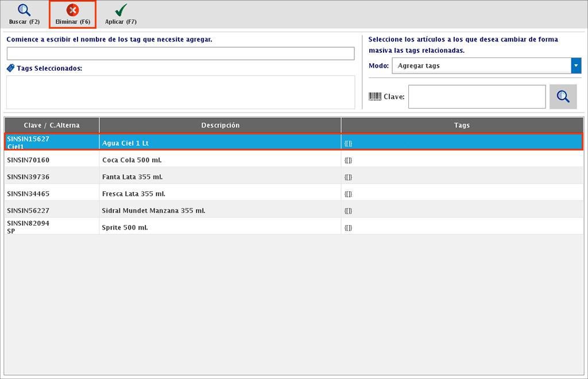This screenshot has width=588, height=379.
Task: Click the Clave / C.Alterna column header
Action: coord(52,125)
